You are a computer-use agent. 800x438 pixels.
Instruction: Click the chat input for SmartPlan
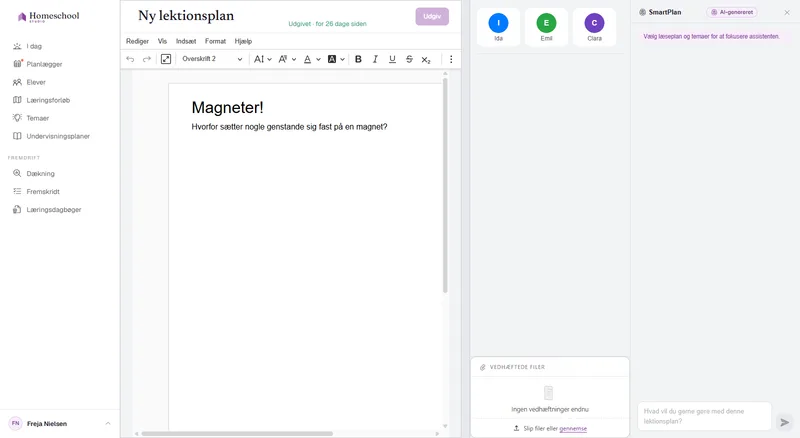(x=704, y=416)
